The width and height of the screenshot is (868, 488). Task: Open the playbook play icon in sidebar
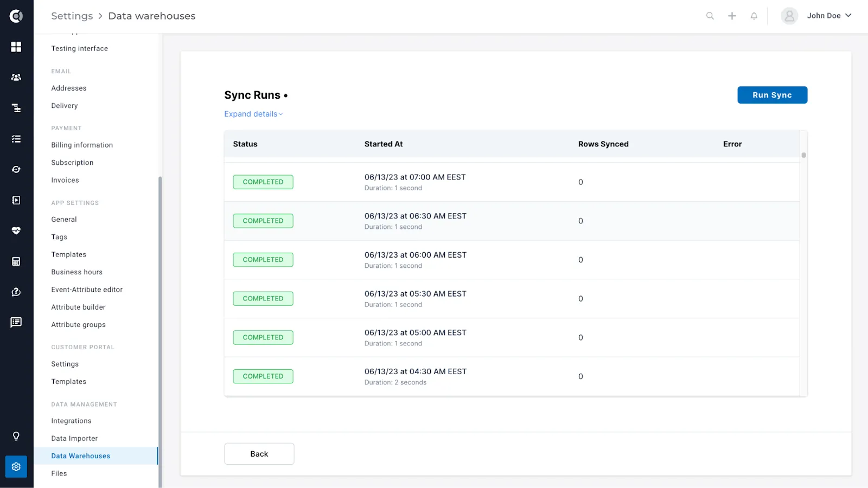[16, 200]
